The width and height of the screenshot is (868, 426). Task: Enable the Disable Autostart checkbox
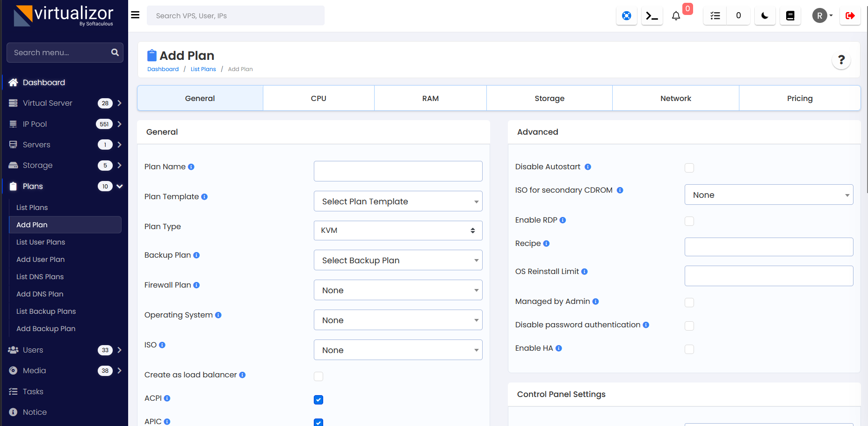[x=689, y=168]
